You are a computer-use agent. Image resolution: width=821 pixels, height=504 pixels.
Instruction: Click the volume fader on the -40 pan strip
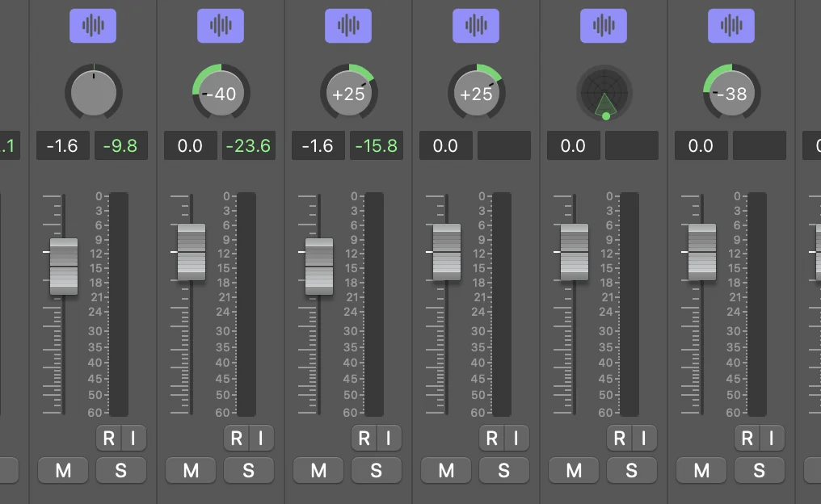coord(192,252)
